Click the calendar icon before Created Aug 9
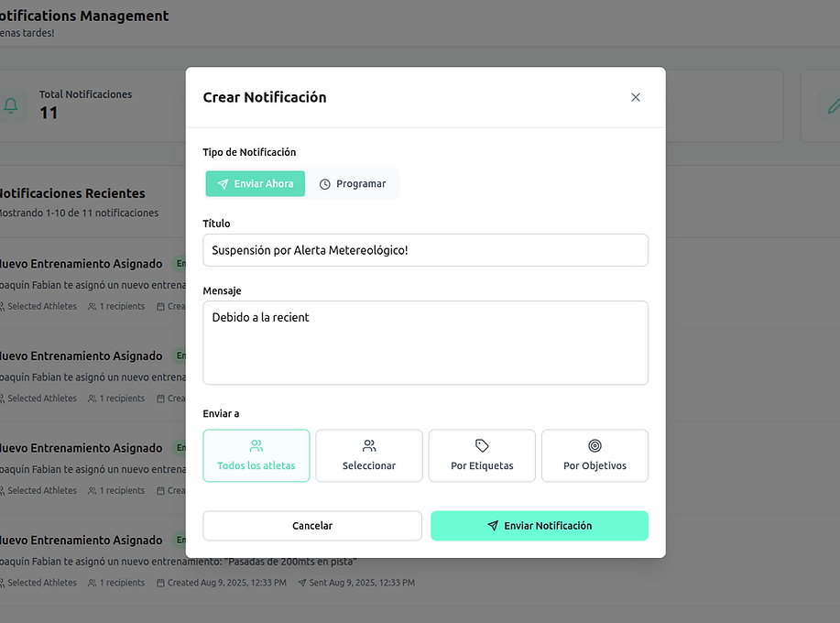840x623 pixels. (x=160, y=583)
